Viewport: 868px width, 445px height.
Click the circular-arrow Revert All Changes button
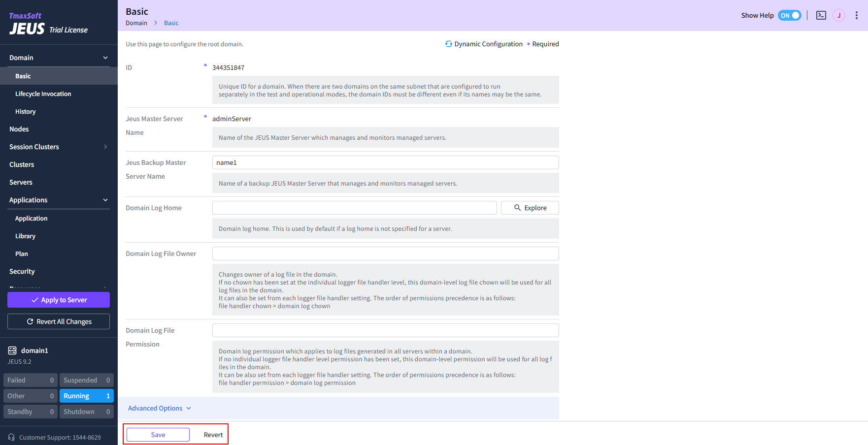[x=58, y=321]
